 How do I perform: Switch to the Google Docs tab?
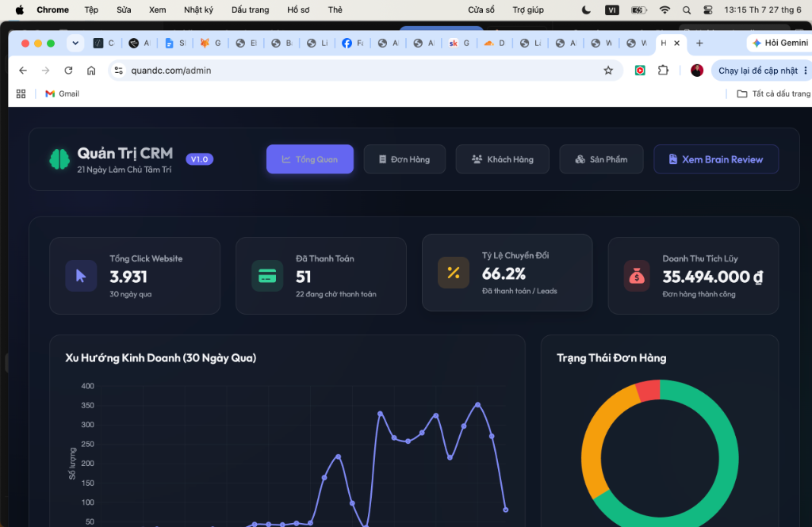[x=175, y=43]
